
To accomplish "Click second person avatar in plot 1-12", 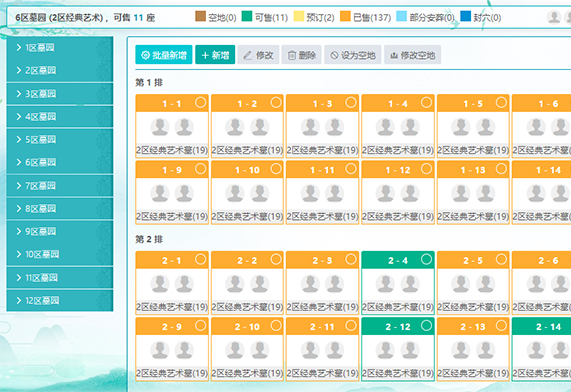I will click(x=410, y=193).
